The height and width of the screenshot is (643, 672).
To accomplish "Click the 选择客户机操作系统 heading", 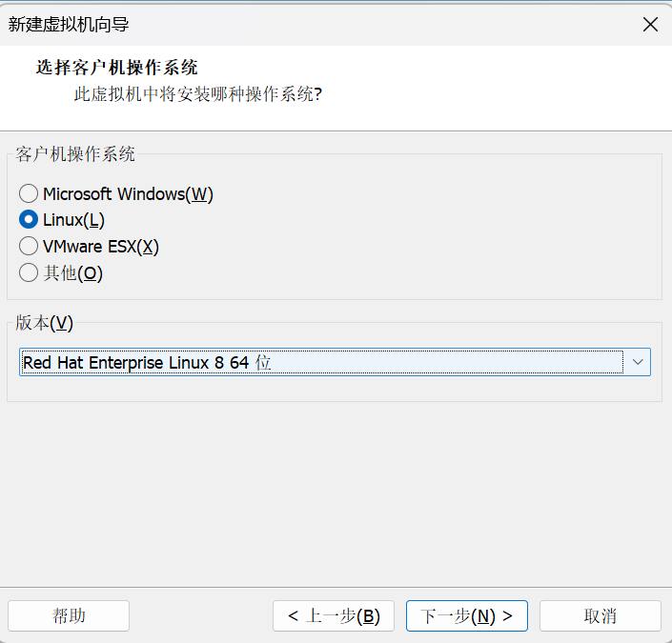I will pyautogui.click(x=116, y=68).
